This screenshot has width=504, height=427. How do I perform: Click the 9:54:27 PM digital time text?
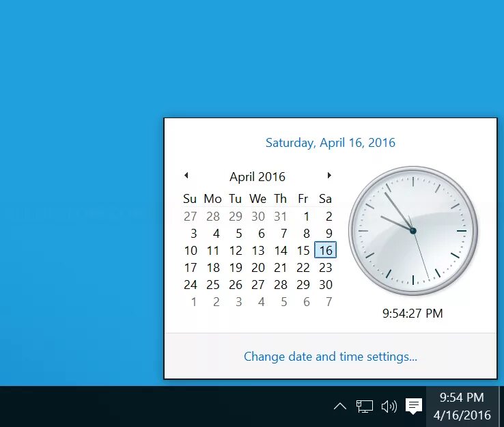pos(412,313)
